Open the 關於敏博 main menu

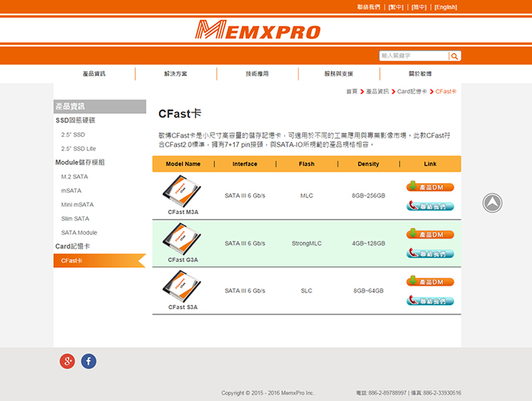pyautogui.click(x=420, y=74)
